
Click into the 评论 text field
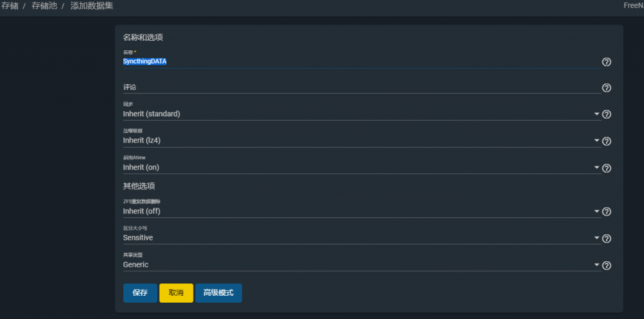(358, 87)
